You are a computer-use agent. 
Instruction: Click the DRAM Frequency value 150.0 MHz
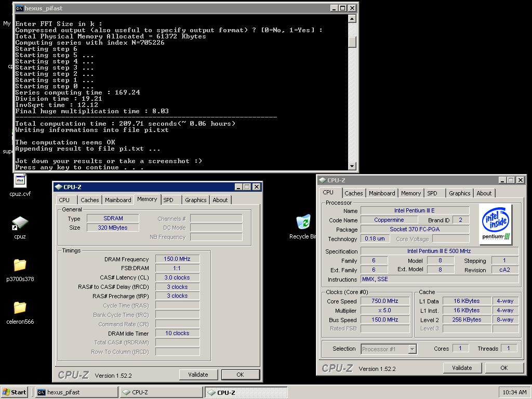pos(177,259)
